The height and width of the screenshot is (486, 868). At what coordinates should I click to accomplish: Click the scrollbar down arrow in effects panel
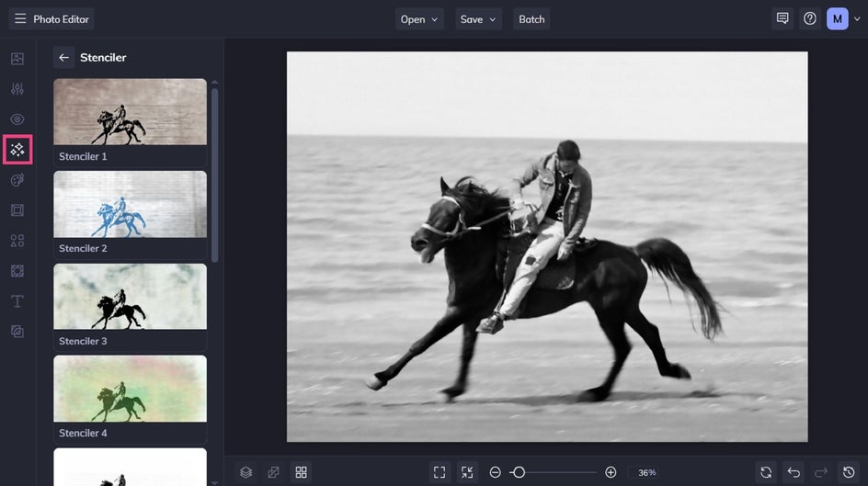tap(215, 482)
